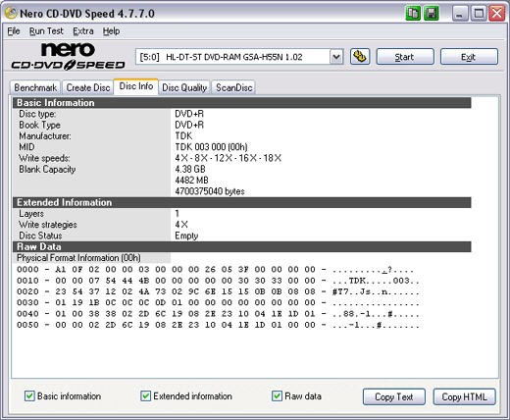Click the Copy Text button
This screenshot has height=420, width=510.
[394, 396]
